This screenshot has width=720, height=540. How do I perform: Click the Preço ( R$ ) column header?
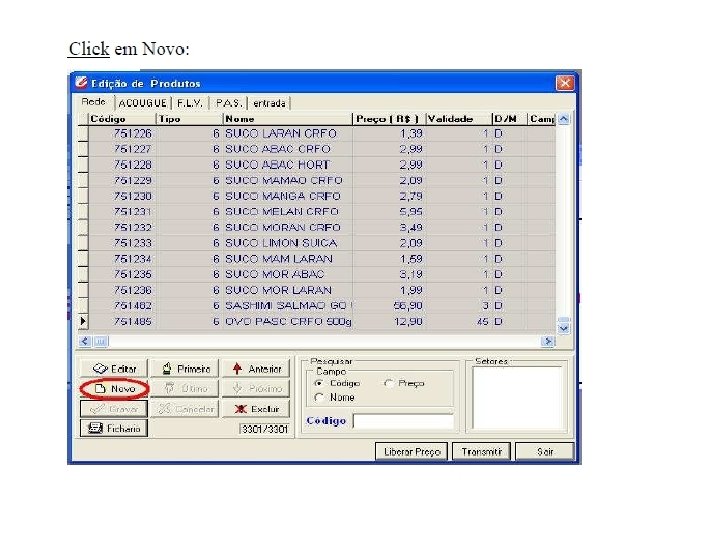click(389, 119)
